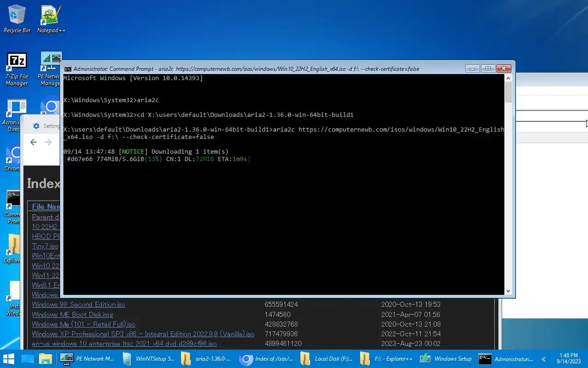Click the download progress line in Command Prompt
Screen dimensions: 588x368
pos(157,159)
